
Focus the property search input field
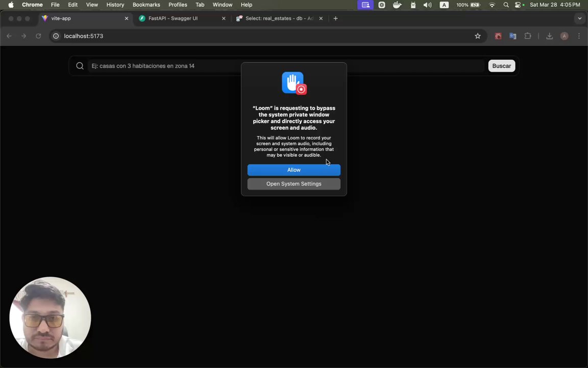286,66
